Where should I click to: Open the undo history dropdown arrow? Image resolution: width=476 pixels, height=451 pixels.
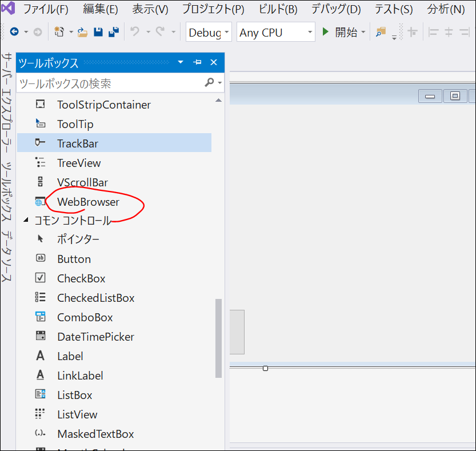tap(148, 32)
